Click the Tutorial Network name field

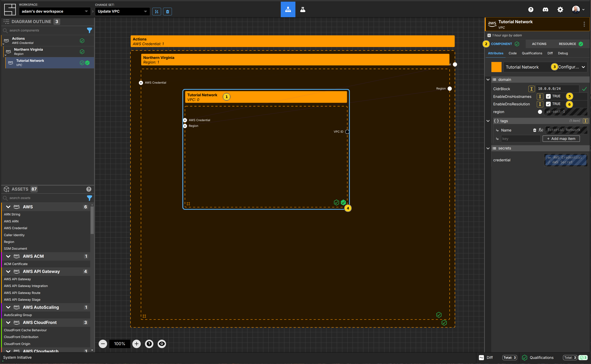[x=529, y=67]
